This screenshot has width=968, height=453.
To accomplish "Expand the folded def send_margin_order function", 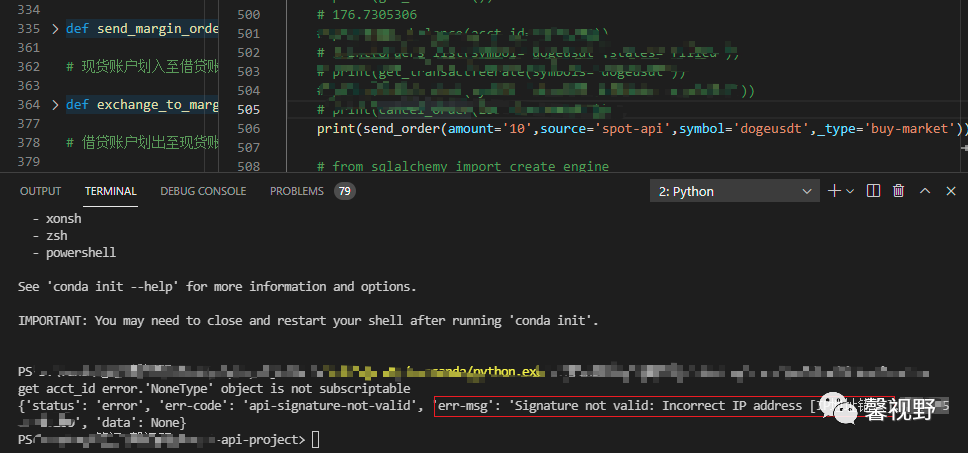I will [x=55, y=28].
